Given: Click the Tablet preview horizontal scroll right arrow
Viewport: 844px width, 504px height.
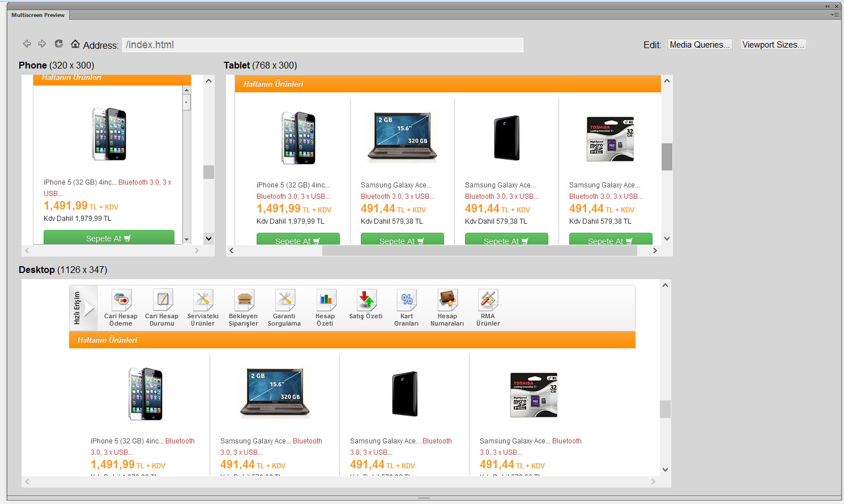Looking at the screenshot, I should tap(655, 250).
